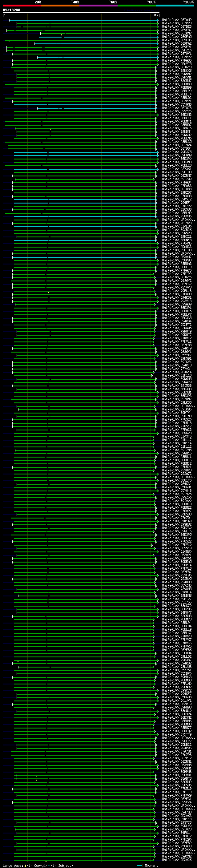Open hit UniRef100_C6TDE3 label
Screen dimensions: 197x868
[x=177, y=26]
